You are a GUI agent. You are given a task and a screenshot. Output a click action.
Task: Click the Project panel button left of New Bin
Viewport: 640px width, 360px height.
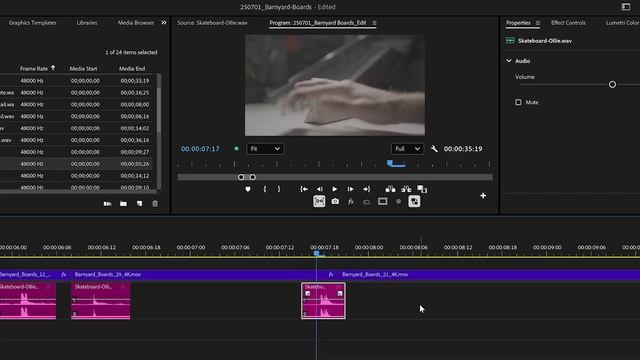click(x=107, y=204)
